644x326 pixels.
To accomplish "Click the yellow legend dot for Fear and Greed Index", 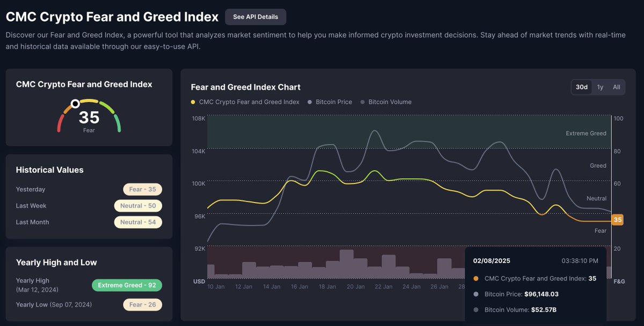I will [193, 102].
